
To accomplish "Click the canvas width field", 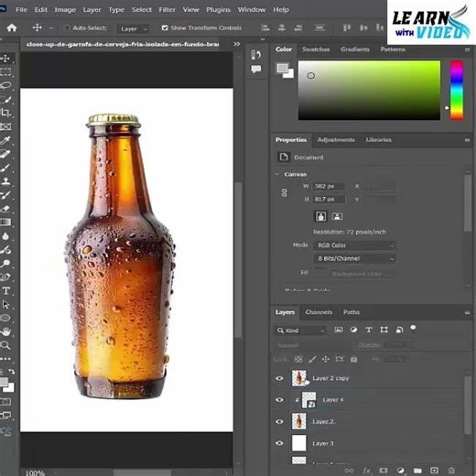I will 329,186.
